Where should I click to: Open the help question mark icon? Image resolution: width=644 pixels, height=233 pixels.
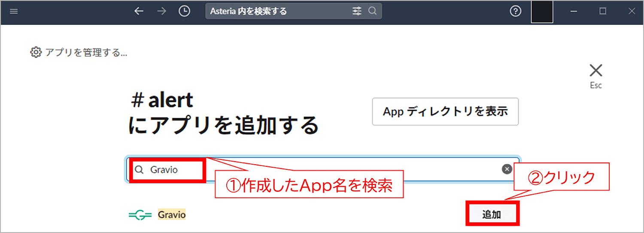coord(515,12)
